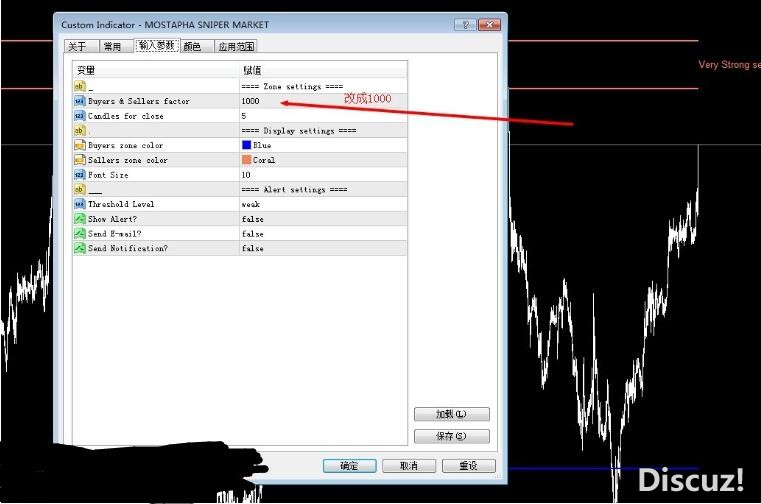Screen dimensions: 761x504
Task: Select the Sellers zone color label
Action: click(x=128, y=160)
